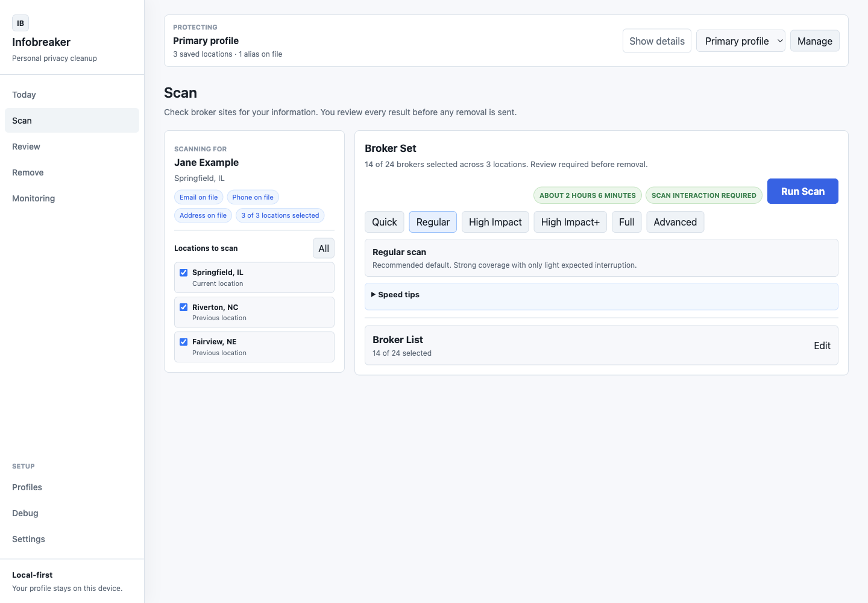This screenshot has width=868, height=603.
Task: Select the Full scan preset
Action: pos(626,222)
